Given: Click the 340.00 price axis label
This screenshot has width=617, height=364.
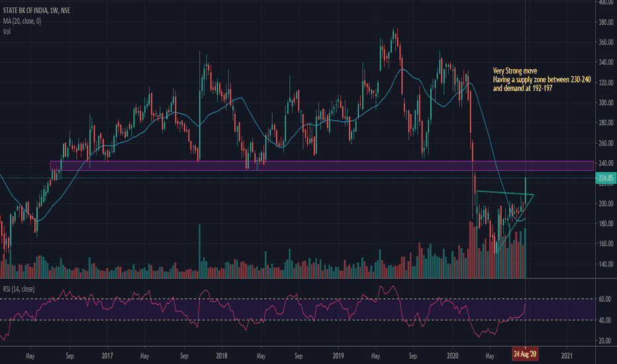Looking at the screenshot, I should [x=606, y=62].
